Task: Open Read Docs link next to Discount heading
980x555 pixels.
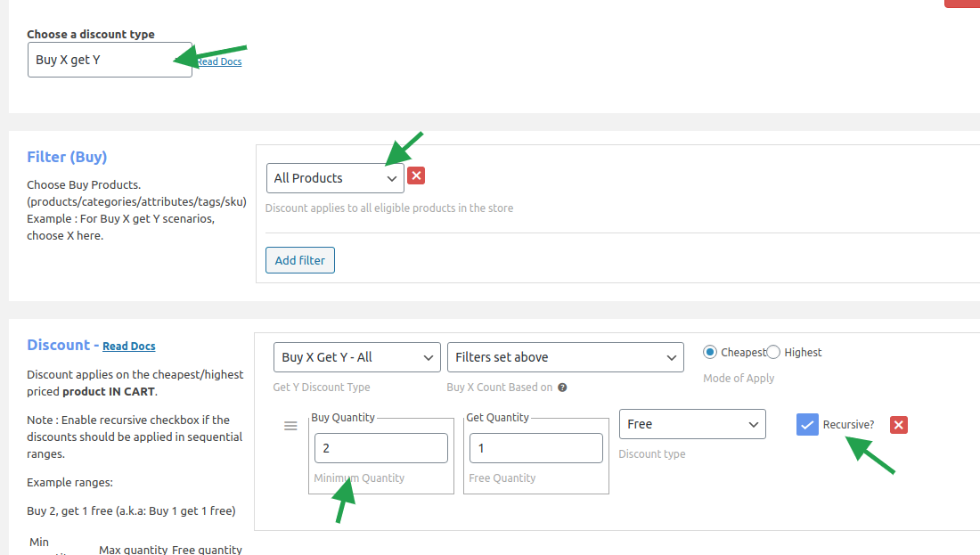Action: tap(129, 346)
